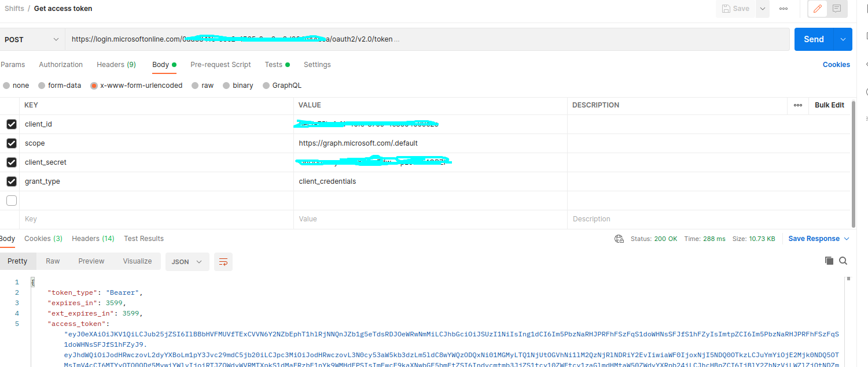
Task: Open the Pre-request Script tab
Action: click(x=220, y=65)
